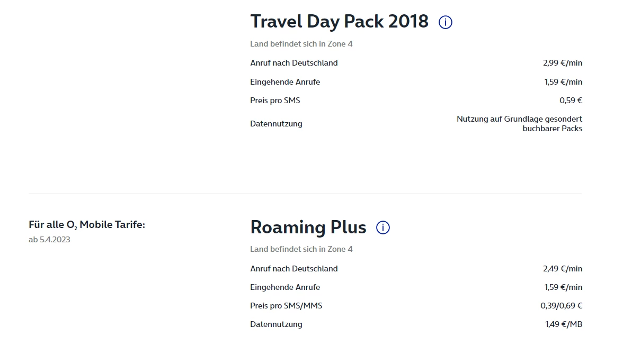Click the 1,59 €/min price in Travel Day Pack

pos(562,82)
